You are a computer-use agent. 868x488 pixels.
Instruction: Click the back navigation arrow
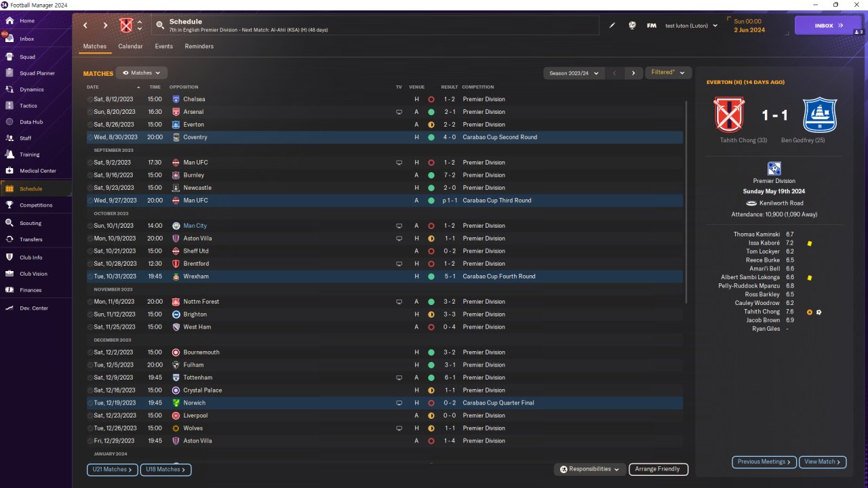(85, 26)
